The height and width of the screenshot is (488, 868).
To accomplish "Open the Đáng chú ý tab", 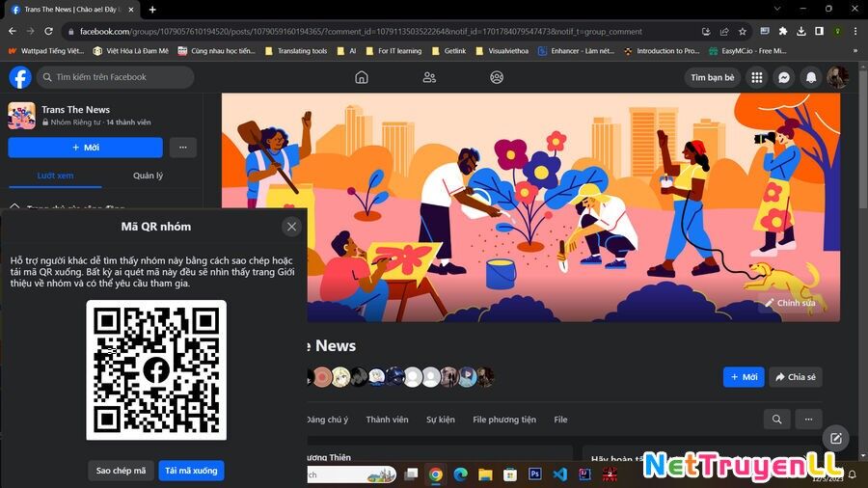I will [328, 420].
